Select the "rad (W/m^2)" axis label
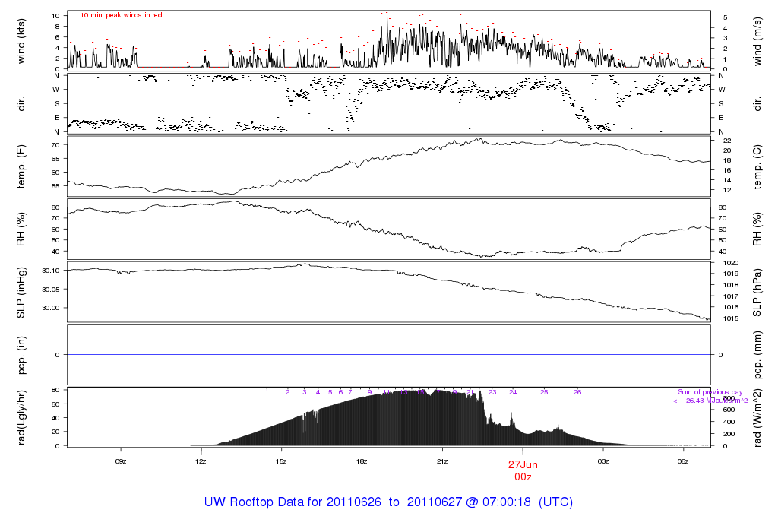 (x=757, y=417)
